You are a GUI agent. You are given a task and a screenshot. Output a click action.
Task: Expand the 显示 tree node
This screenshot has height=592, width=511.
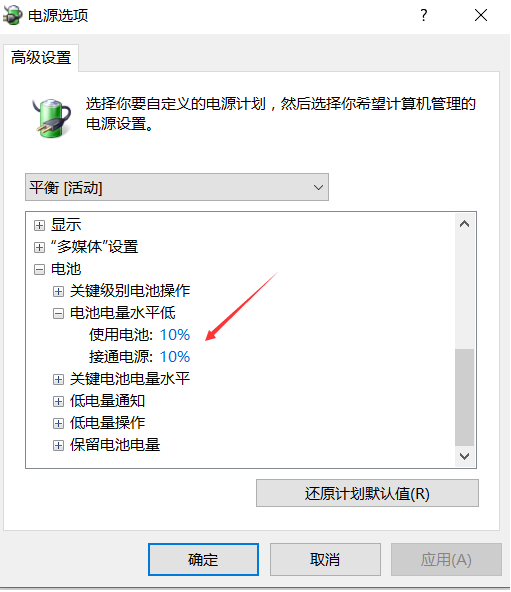point(39,225)
